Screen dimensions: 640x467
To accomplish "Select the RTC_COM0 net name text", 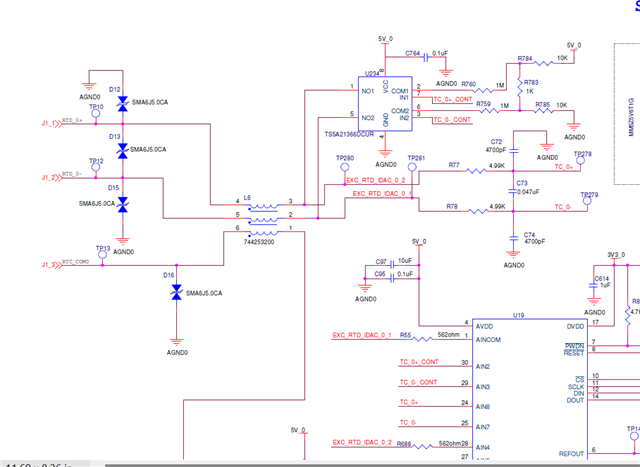I will point(76,262).
